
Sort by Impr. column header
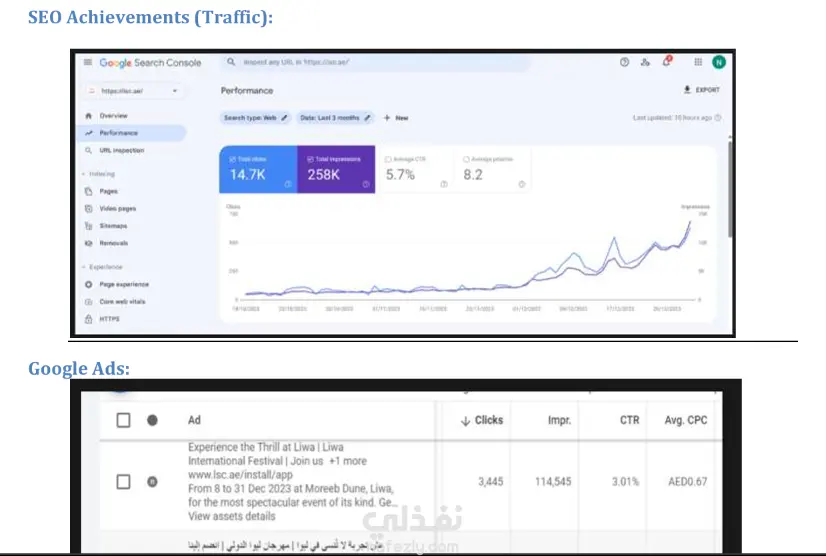click(559, 420)
